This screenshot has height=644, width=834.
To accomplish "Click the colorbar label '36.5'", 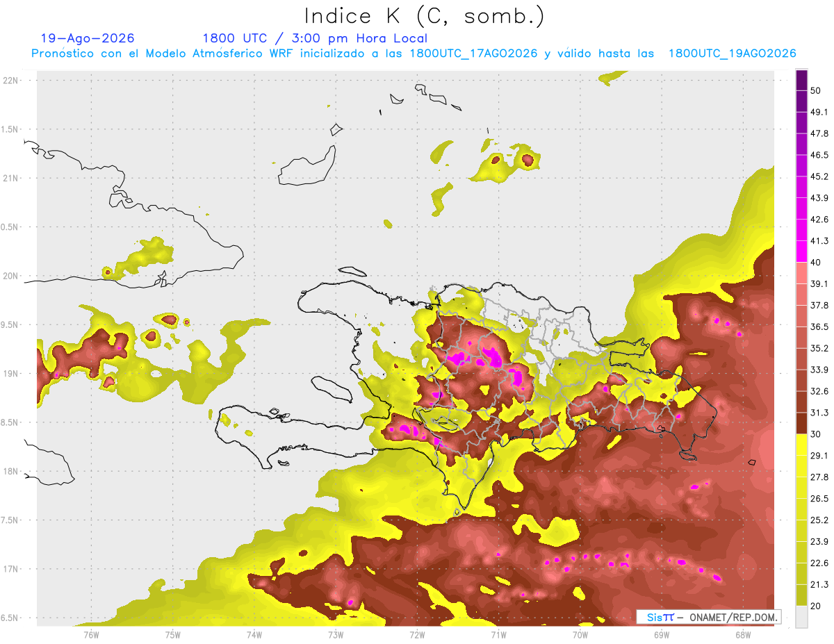I will (819, 327).
